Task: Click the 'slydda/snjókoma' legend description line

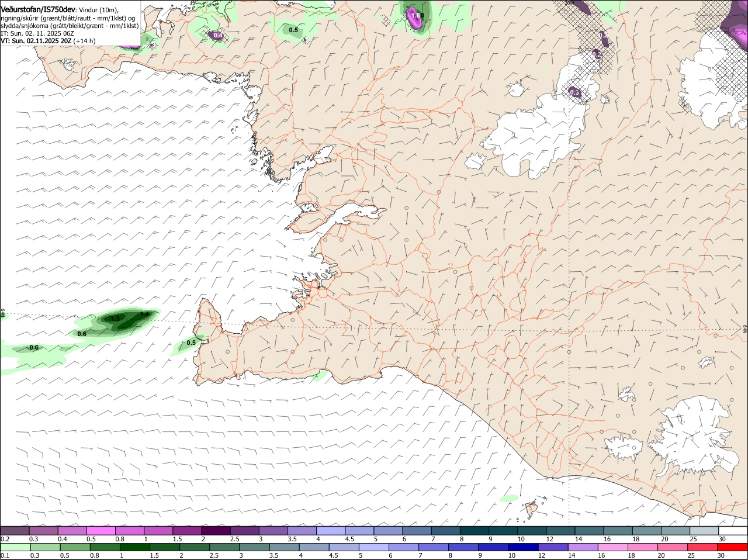Action: pyautogui.click(x=70, y=26)
